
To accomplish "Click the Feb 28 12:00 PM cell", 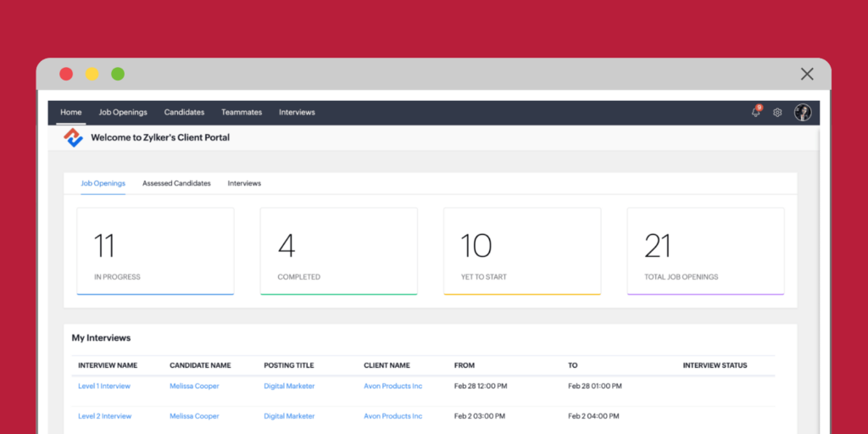I will [x=481, y=386].
